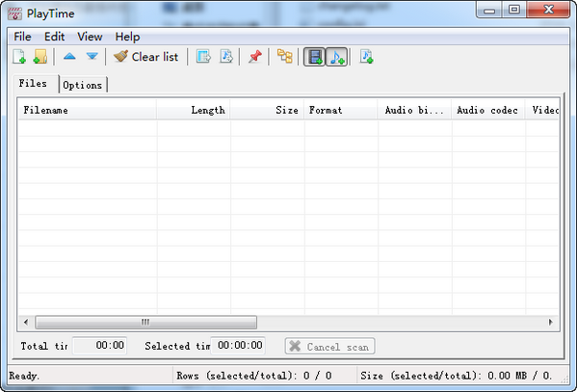
Task: Move item up with blue up arrow
Action: click(69, 56)
